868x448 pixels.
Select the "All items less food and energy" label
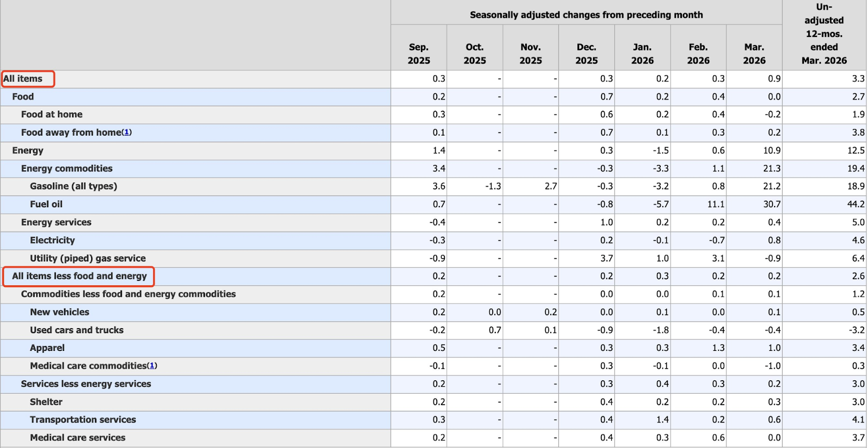[79, 276]
